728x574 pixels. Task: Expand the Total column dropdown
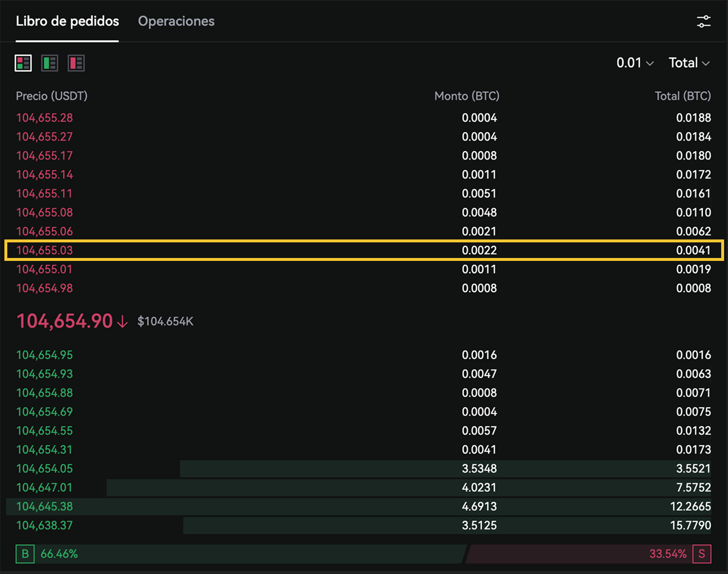coord(689,63)
